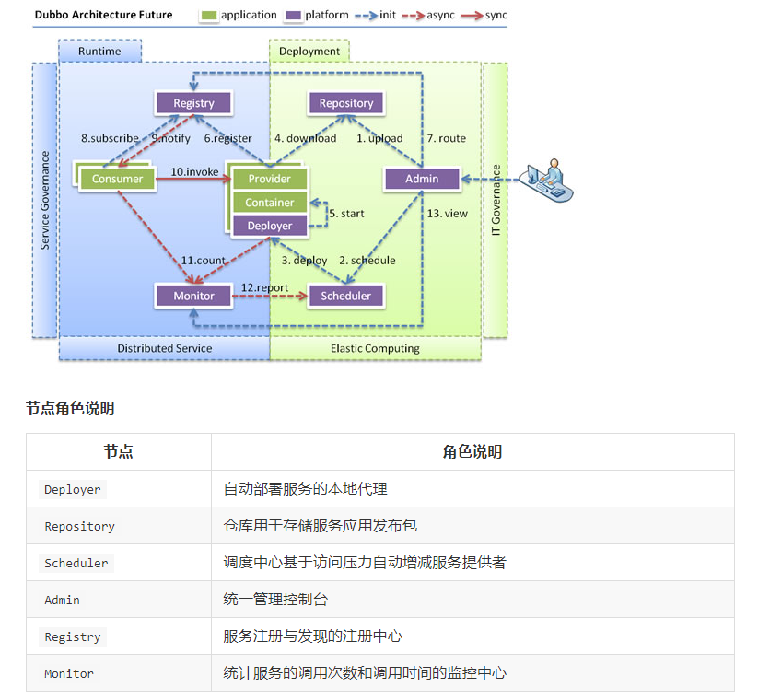Click the Elastic Computing label
Screen dimensions: 758x700
click(375, 348)
